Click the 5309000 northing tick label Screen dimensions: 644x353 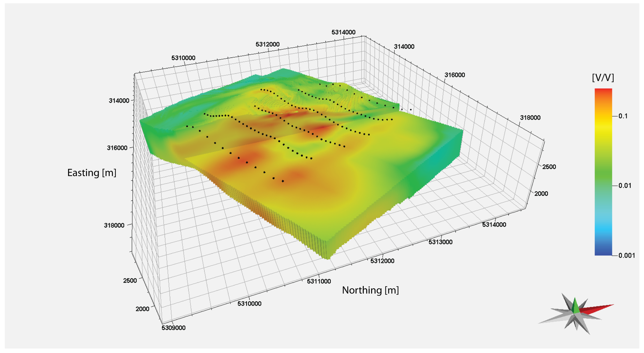pos(174,328)
